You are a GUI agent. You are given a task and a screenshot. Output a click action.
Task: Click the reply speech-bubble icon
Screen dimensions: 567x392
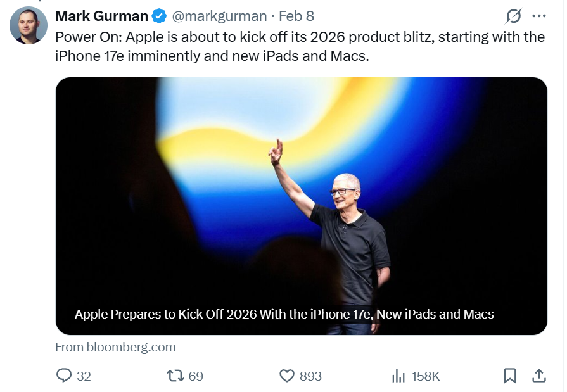pyautogui.click(x=64, y=376)
